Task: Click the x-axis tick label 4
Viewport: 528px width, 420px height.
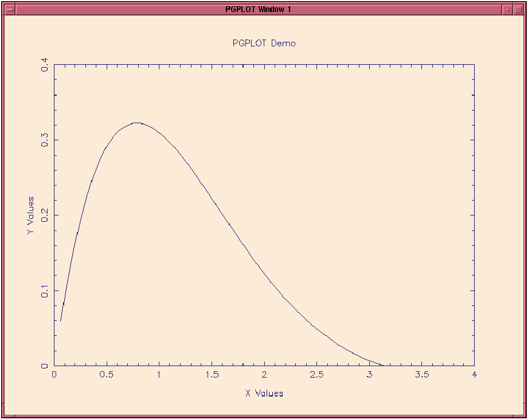Action: (x=474, y=375)
